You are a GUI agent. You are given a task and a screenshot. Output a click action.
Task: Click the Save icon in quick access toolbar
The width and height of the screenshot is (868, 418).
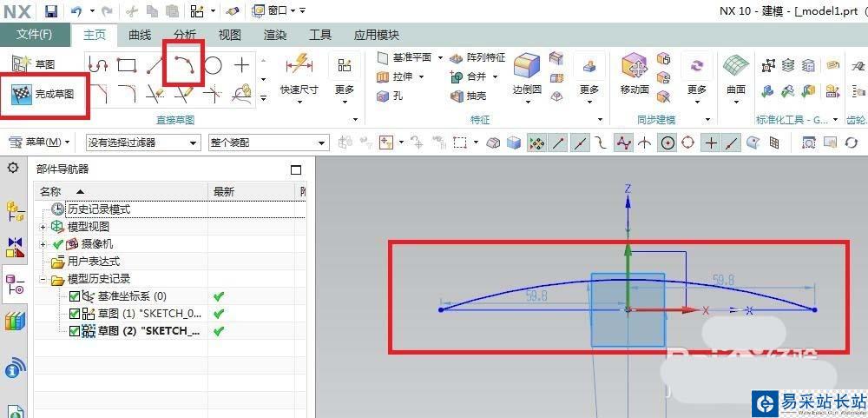(51, 10)
